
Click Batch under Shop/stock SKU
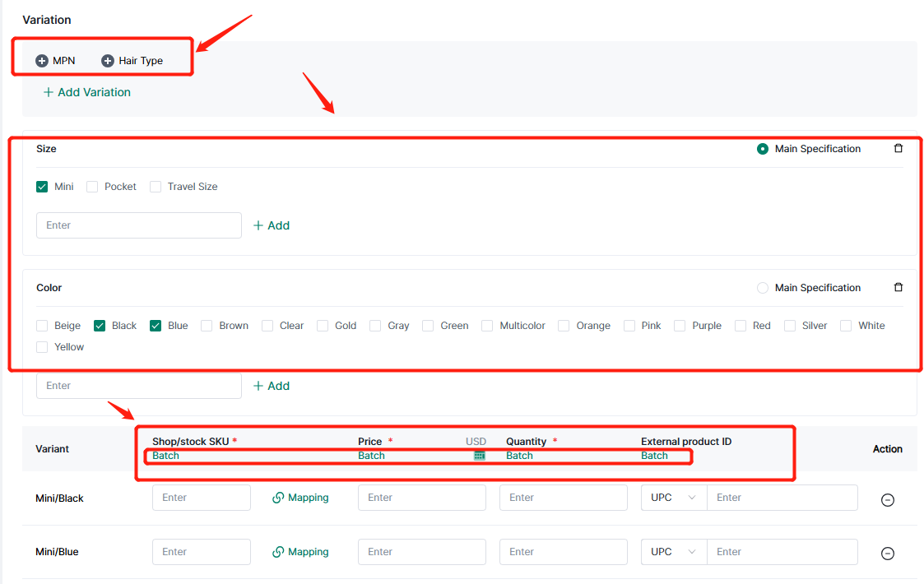[x=165, y=456]
